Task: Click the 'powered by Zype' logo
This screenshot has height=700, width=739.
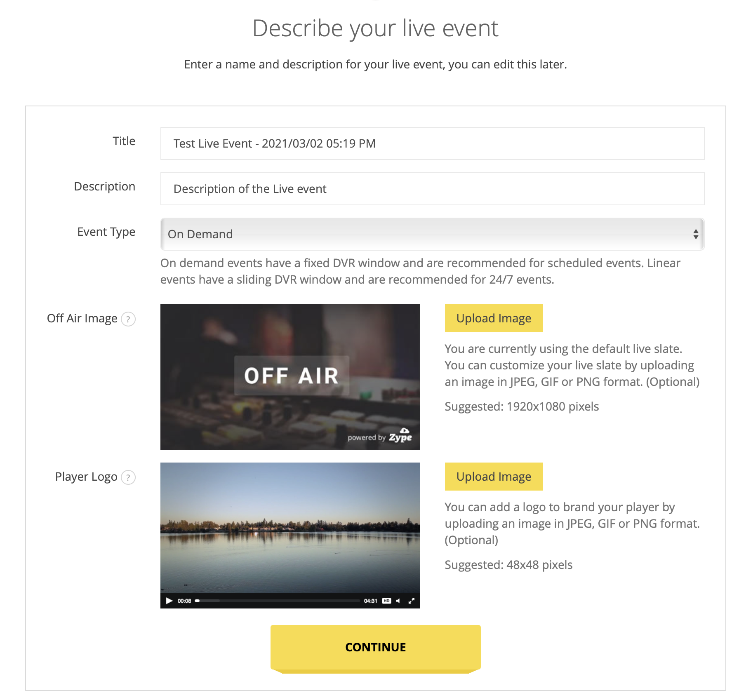Action: pos(380,436)
